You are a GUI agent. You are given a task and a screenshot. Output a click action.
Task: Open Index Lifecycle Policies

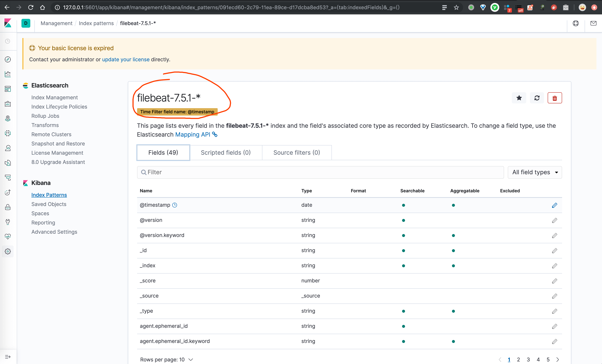[x=59, y=107]
